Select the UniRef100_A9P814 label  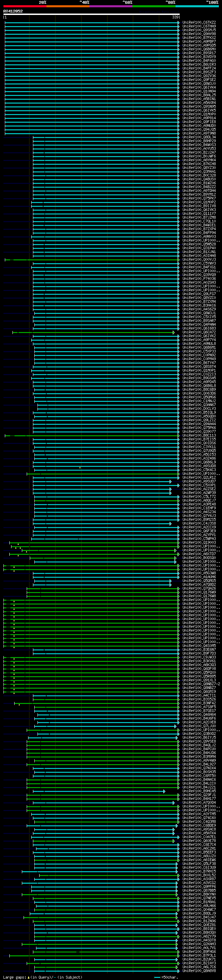199,118
